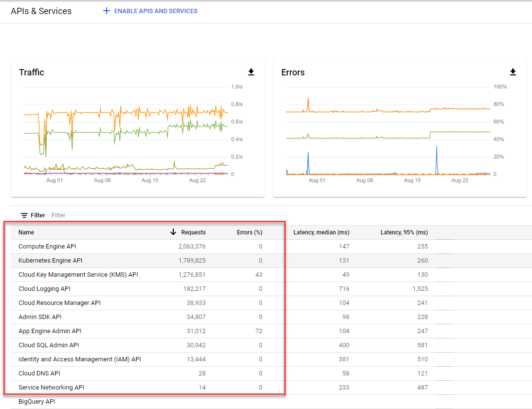Image resolution: width=532 pixels, height=409 pixels.
Task: Download the Traffic chart data
Action: 251,72
